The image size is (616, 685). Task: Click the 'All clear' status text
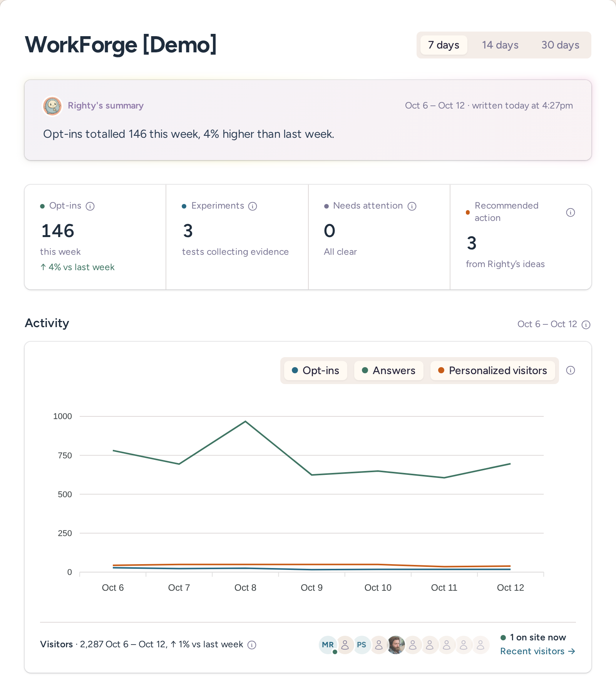(340, 252)
